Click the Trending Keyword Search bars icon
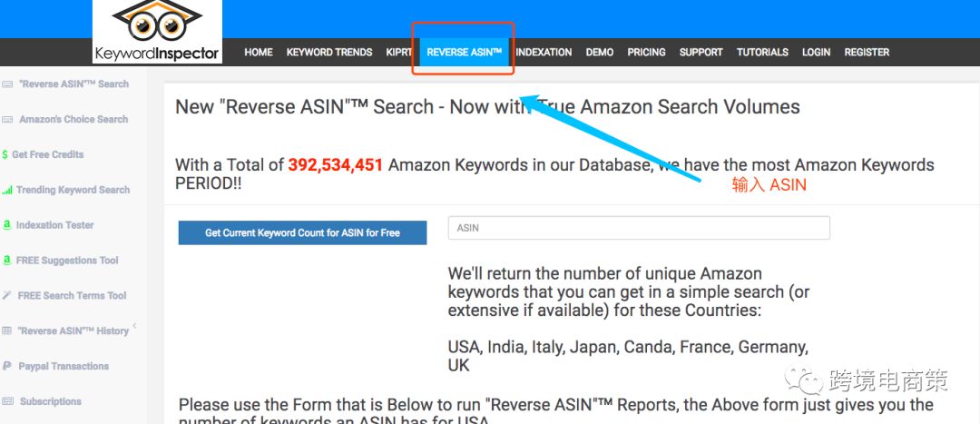The width and height of the screenshot is (980, 424). point(7,191)
